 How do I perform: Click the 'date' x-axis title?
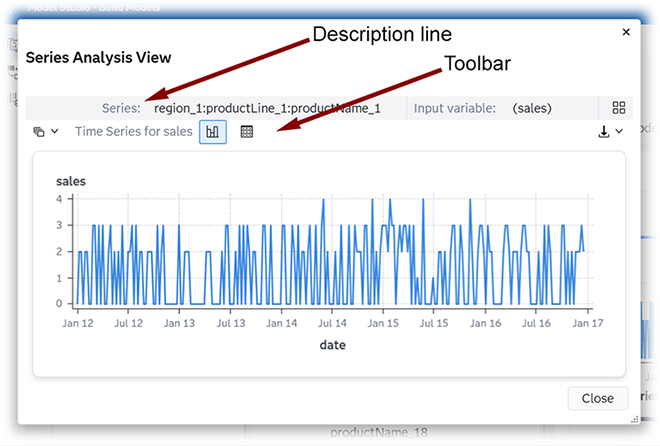tap(333, 344)
